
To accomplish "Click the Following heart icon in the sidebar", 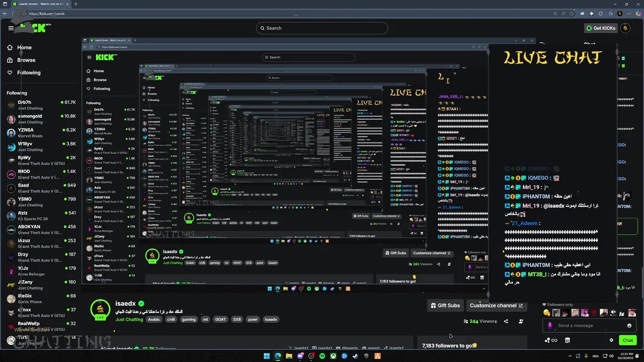I will (10, 72).
